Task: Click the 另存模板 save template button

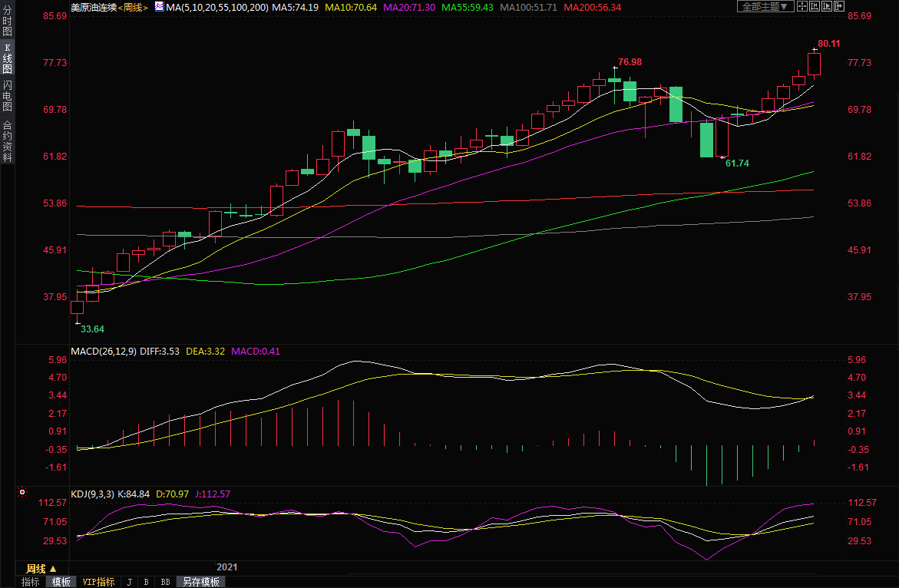Action: (x=200, y=582)
